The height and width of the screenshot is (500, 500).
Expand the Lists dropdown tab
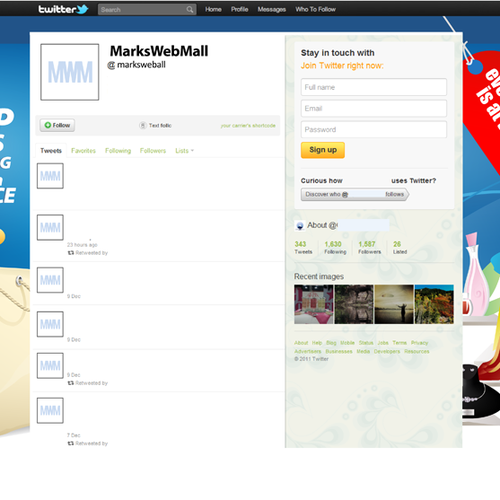(x=184, y=151)
